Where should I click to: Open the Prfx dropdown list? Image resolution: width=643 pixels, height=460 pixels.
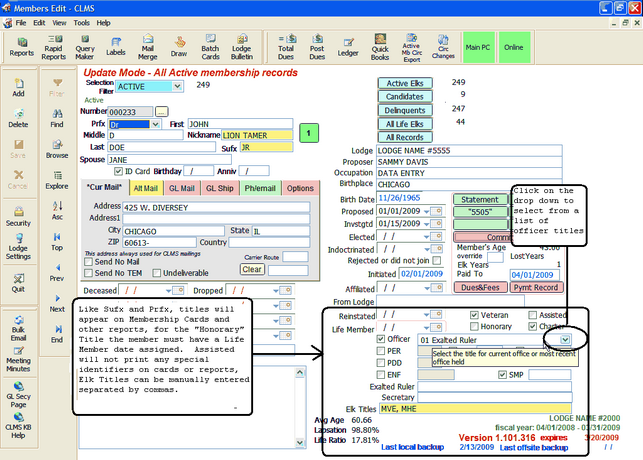click(153, 125)
